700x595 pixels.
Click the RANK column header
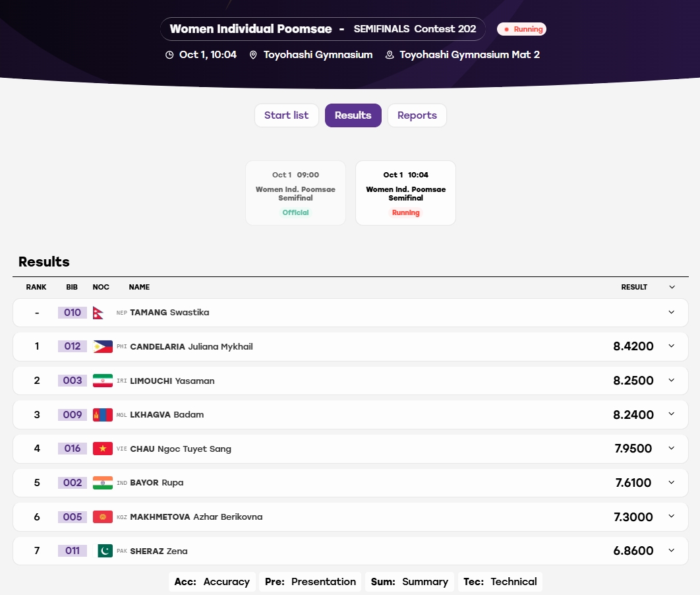point(36,287)
